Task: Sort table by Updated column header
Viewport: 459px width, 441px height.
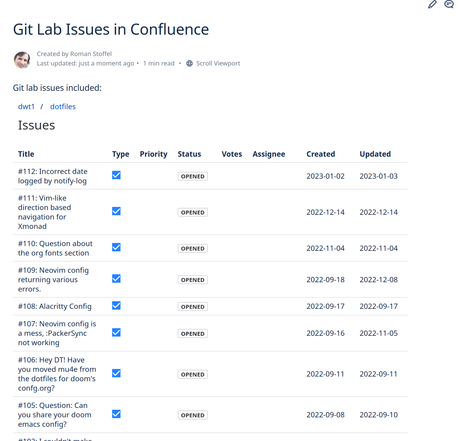Action: 375,154
